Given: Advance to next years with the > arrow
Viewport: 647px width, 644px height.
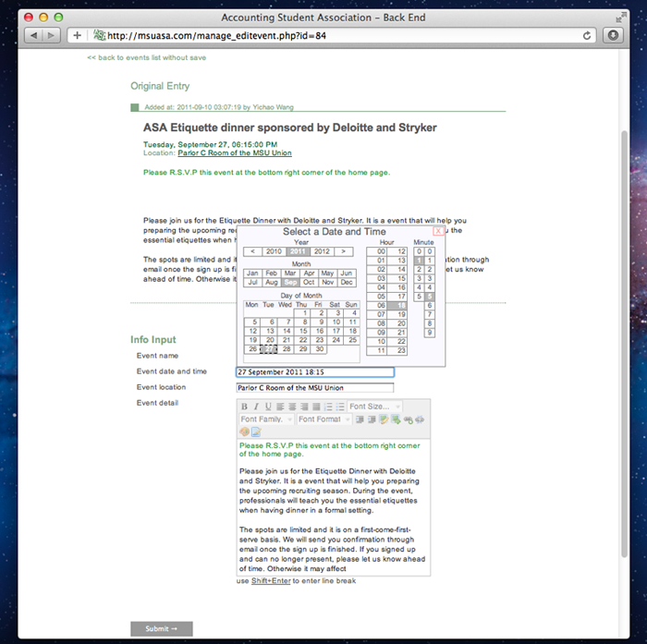Looking at the screenshot, I should click(344, 251).
